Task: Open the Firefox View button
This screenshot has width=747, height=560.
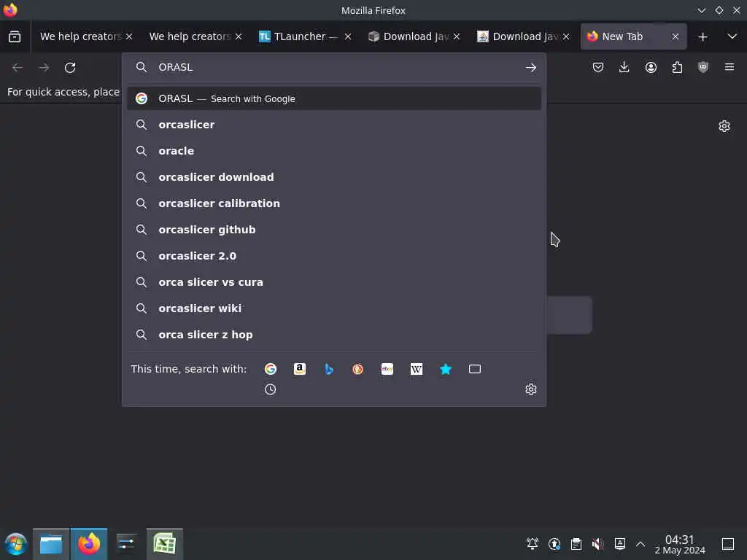Action: pyautogui.click(x=15, y=36)
